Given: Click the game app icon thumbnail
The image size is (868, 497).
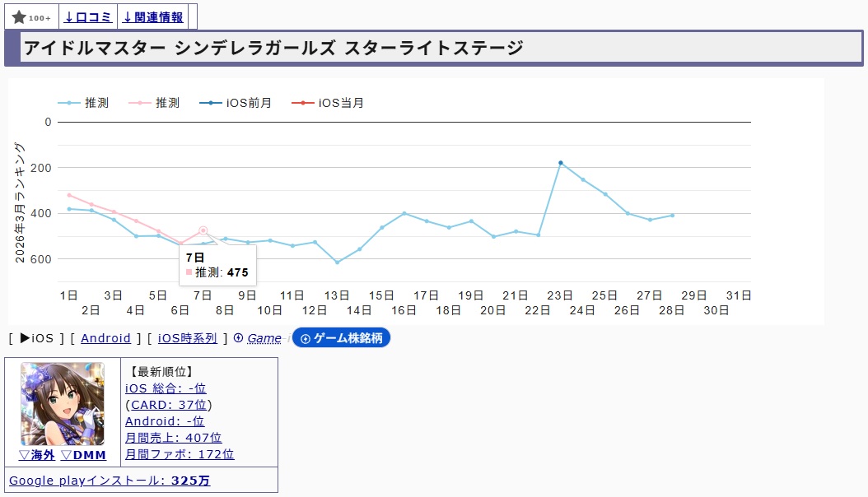Looking at the screenshot, I should pos(63,404).
